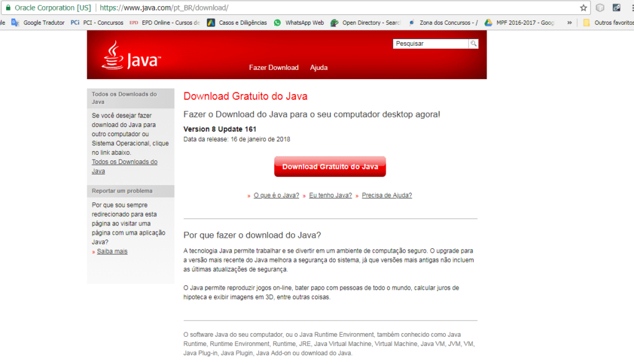Follow the Eu tenho Java? link

(x=331, y=196)
